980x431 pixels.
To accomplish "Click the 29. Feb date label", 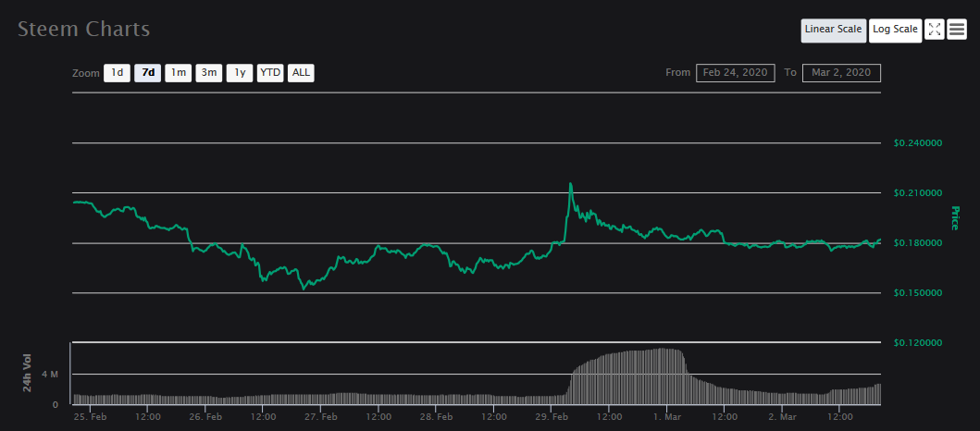I will click(552, 416).
